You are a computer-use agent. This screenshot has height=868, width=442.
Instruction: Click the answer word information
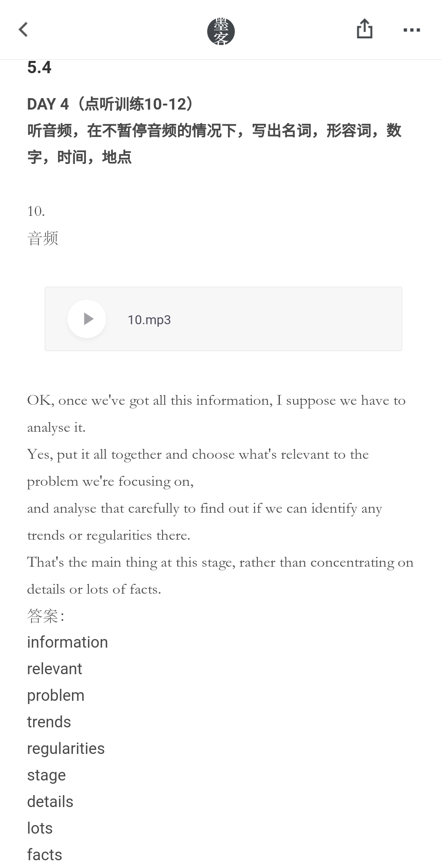[x=68, y=642]
